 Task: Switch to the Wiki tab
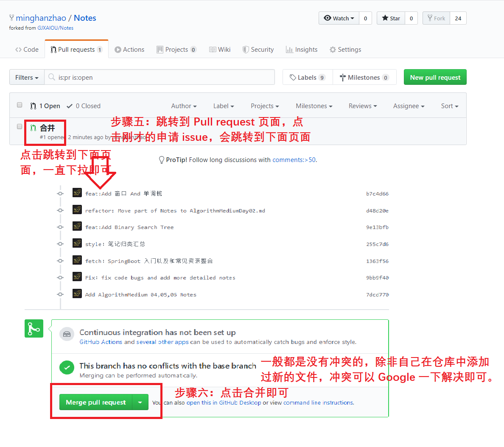220,50
